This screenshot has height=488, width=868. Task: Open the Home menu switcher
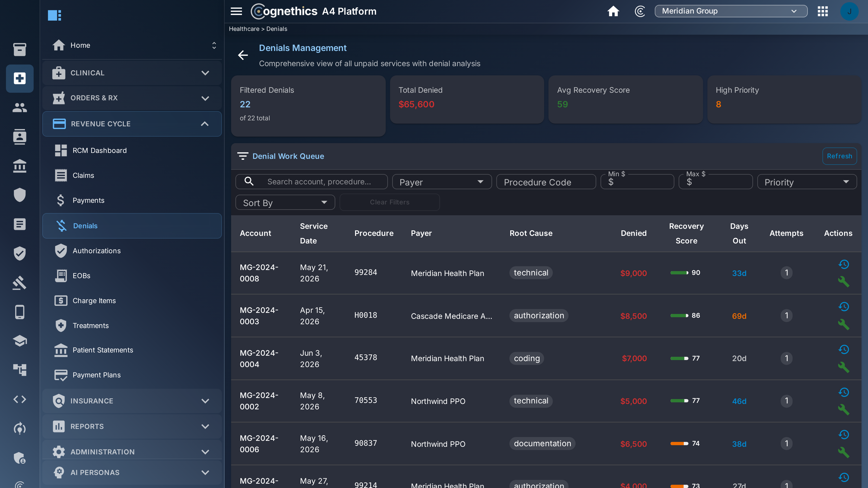tap(214, 45)
